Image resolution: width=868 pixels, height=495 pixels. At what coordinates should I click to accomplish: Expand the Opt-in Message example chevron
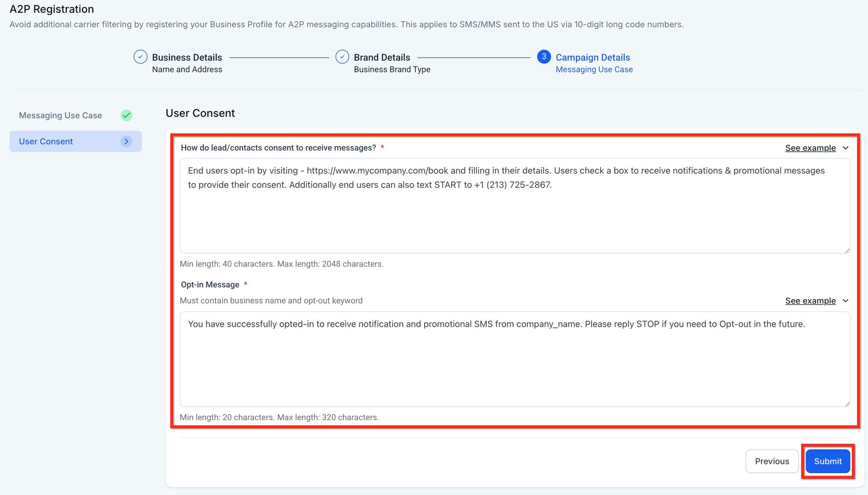[x=846, y=301]
